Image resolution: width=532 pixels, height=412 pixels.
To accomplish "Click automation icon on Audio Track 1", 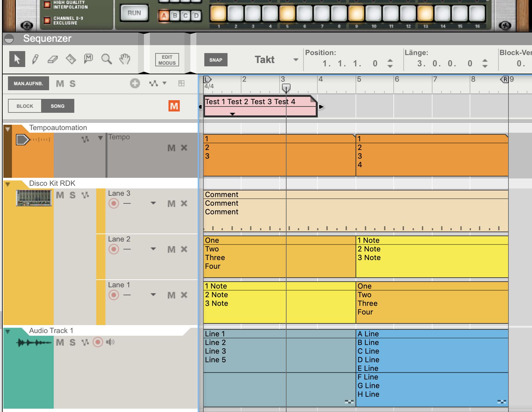I will click(85, 342).
